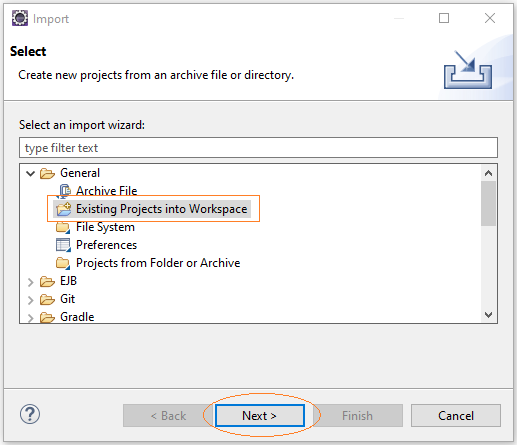The image size is (517, 445).
Task: Collapse the General category
Action: (31, 173)
